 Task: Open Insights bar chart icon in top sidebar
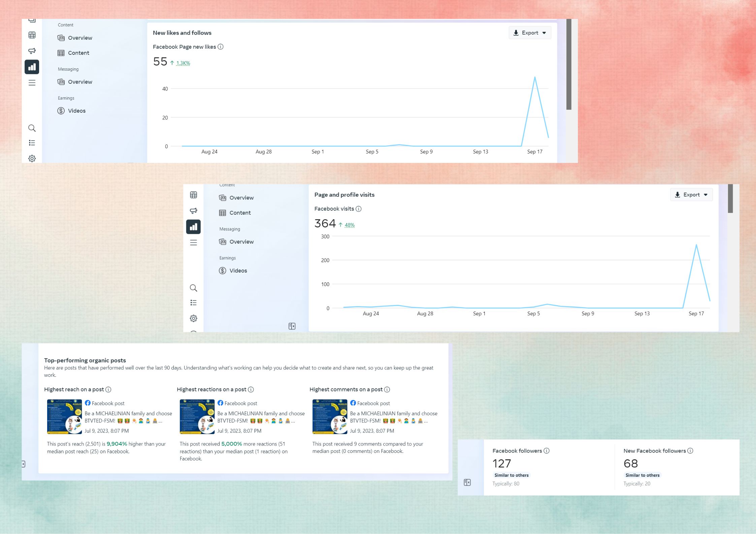click(x=32, y=67)
